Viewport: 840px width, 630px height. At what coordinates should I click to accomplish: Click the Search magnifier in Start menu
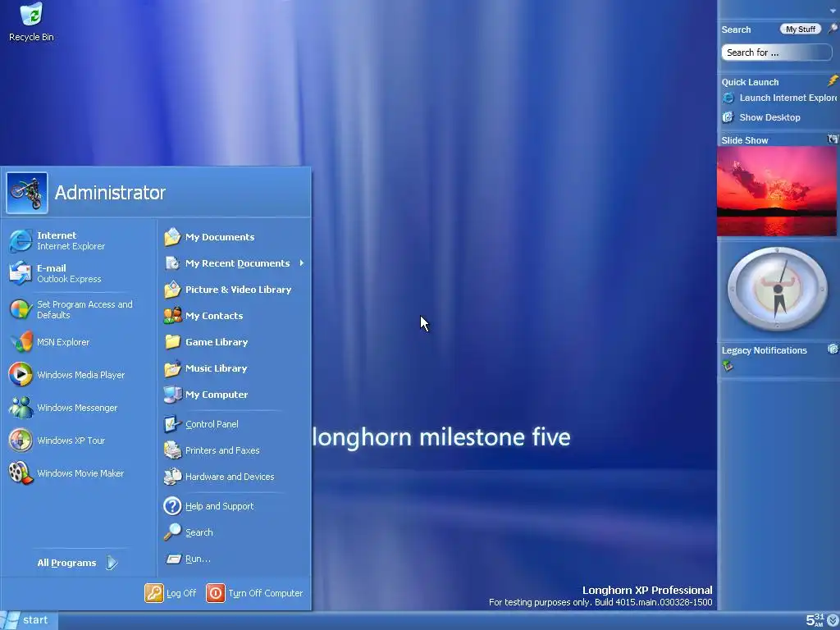click(172, 532)
